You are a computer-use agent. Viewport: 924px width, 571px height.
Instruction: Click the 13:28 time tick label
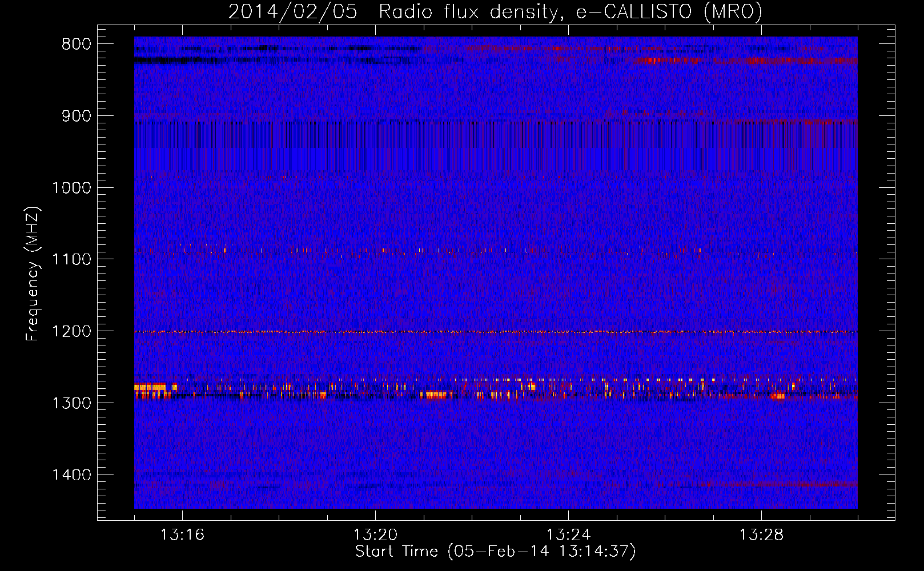(761, 535)
